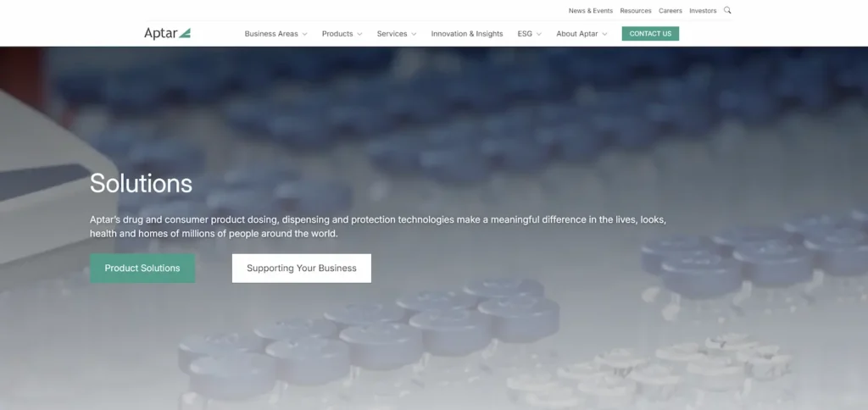This screenshot has height=410, width=868.
Task: Open the Services dropdown arrow
Action: 414,34
